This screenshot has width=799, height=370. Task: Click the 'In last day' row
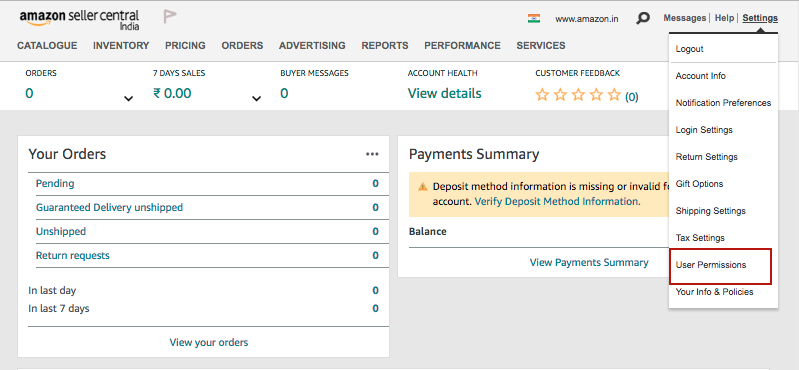(203, 290)
